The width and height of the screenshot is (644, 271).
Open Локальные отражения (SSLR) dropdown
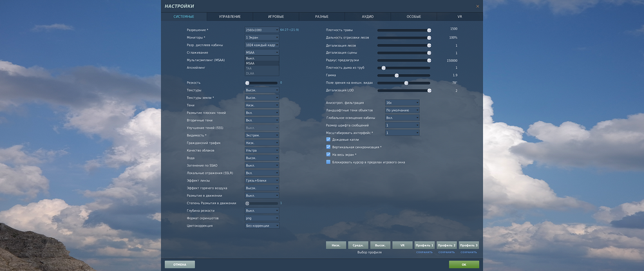(x=262, y=173)
